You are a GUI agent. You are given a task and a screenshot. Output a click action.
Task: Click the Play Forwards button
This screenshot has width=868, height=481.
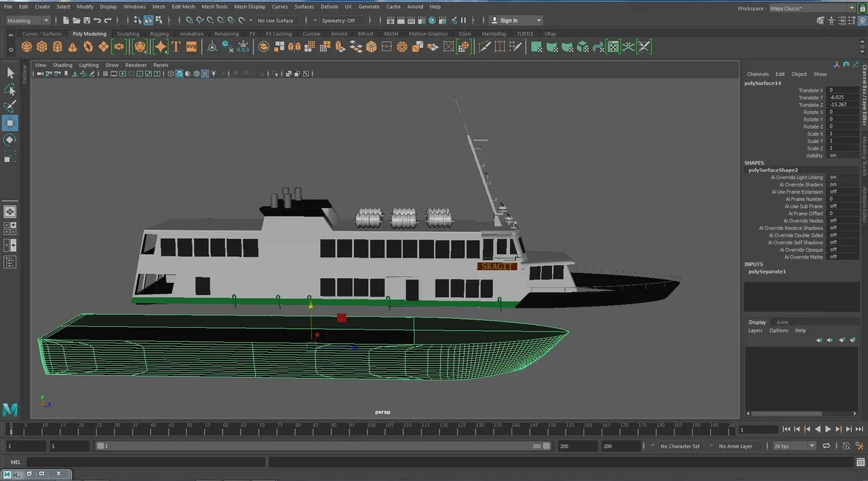pos(828,429)
